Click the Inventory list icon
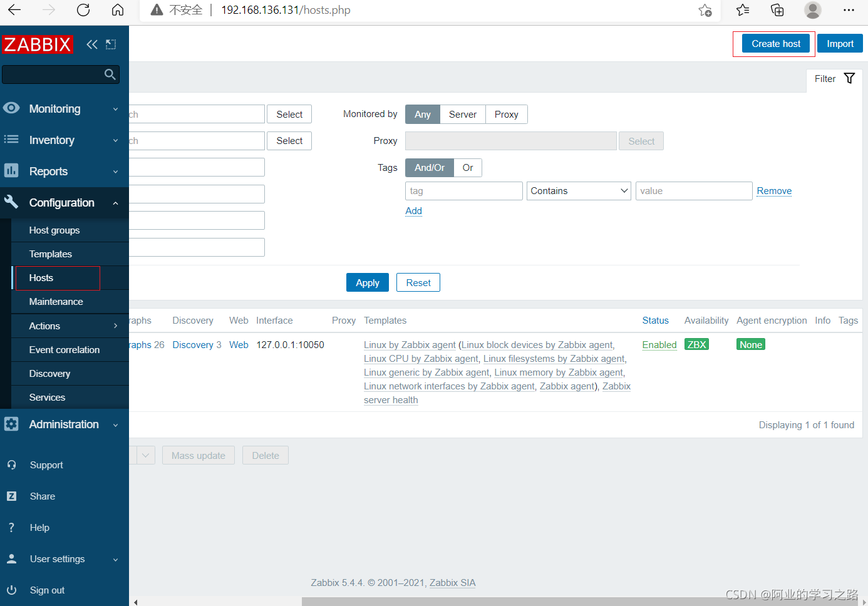The width and height of the screenshot is (868, 606). pyautogui.click(x=11, y=140)
